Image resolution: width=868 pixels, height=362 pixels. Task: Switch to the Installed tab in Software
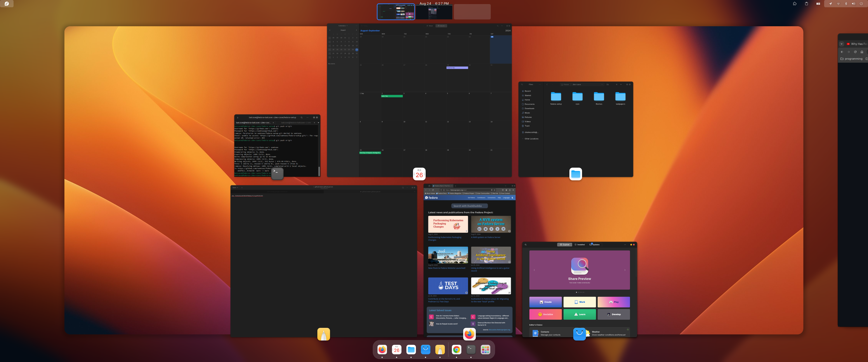point(580,245)
